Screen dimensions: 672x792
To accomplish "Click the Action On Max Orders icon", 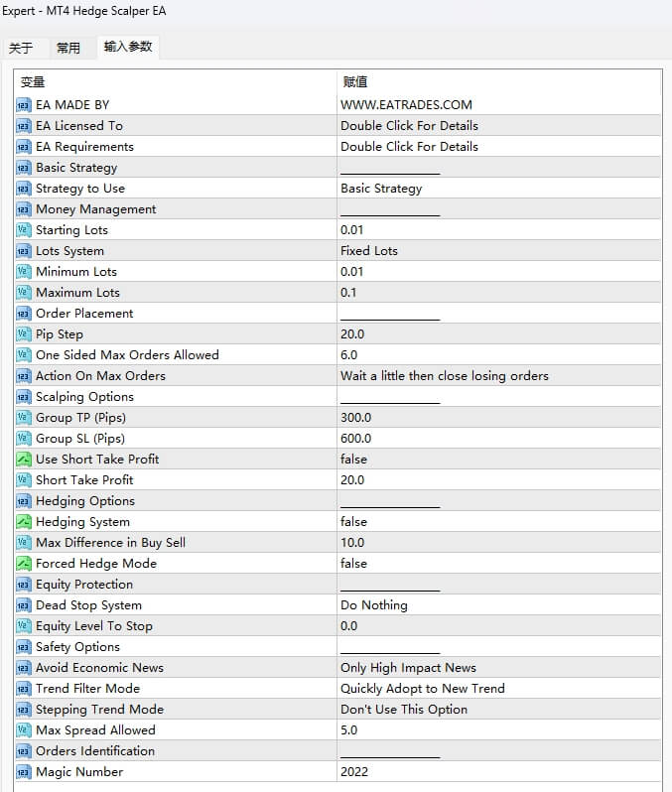I will point(24,376).
